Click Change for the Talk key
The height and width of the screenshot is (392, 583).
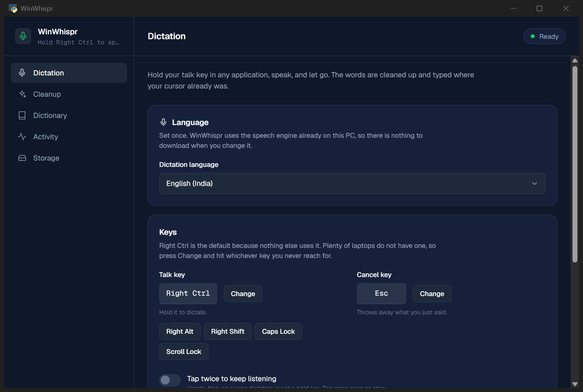point(243,293)
